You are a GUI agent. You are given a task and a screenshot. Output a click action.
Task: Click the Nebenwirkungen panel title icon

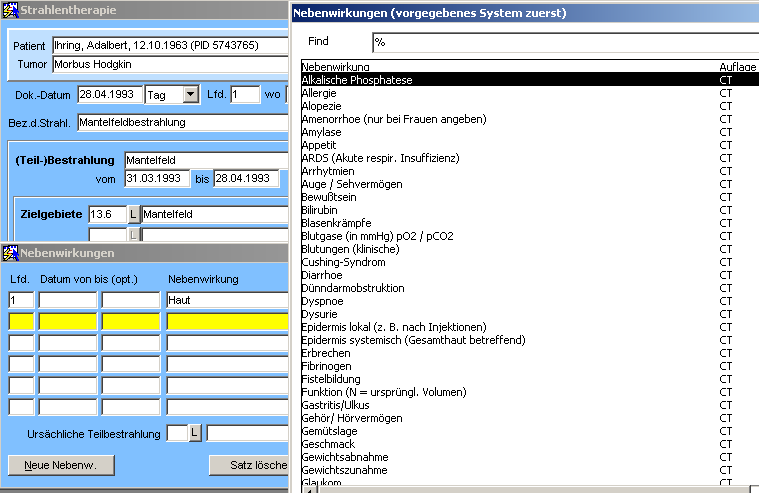10,254
